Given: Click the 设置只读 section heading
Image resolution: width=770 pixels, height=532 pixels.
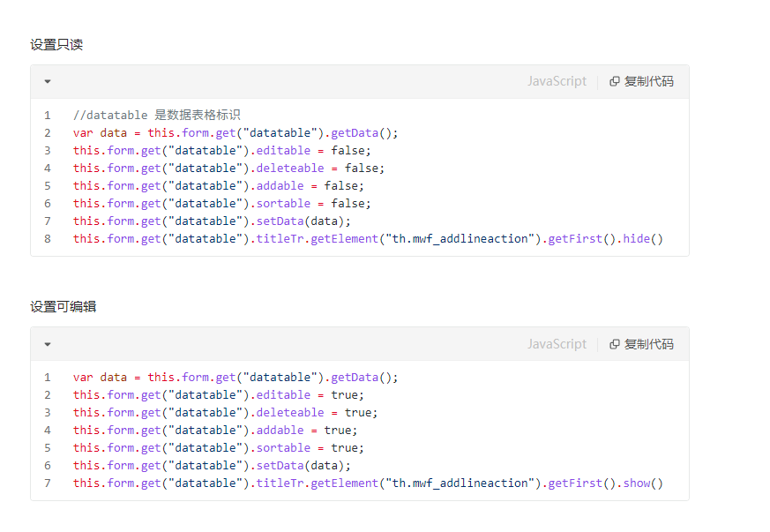Looking at the screenshot, I should pyautogui.click(x=56, y=44).
